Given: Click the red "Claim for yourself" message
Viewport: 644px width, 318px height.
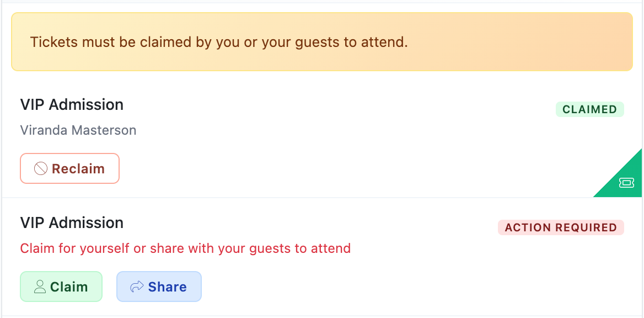Looking at the screenshot, I should pyautogui.click(x=185, y=248).
